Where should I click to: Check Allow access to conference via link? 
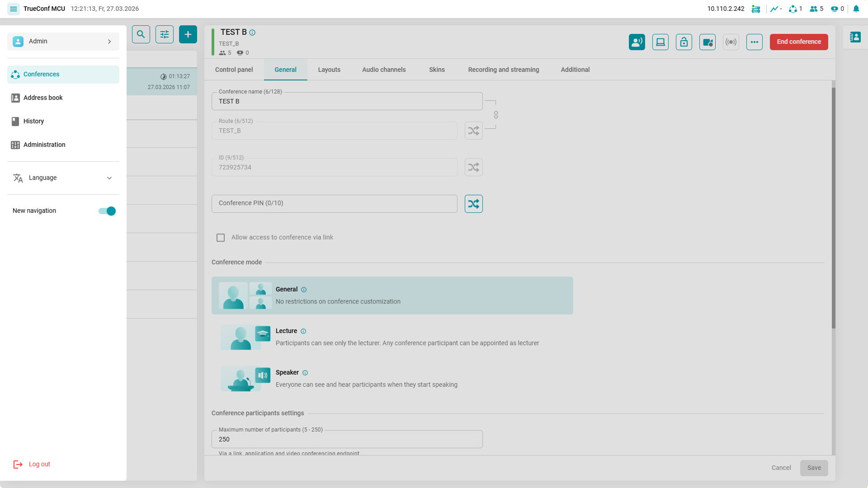221,238
